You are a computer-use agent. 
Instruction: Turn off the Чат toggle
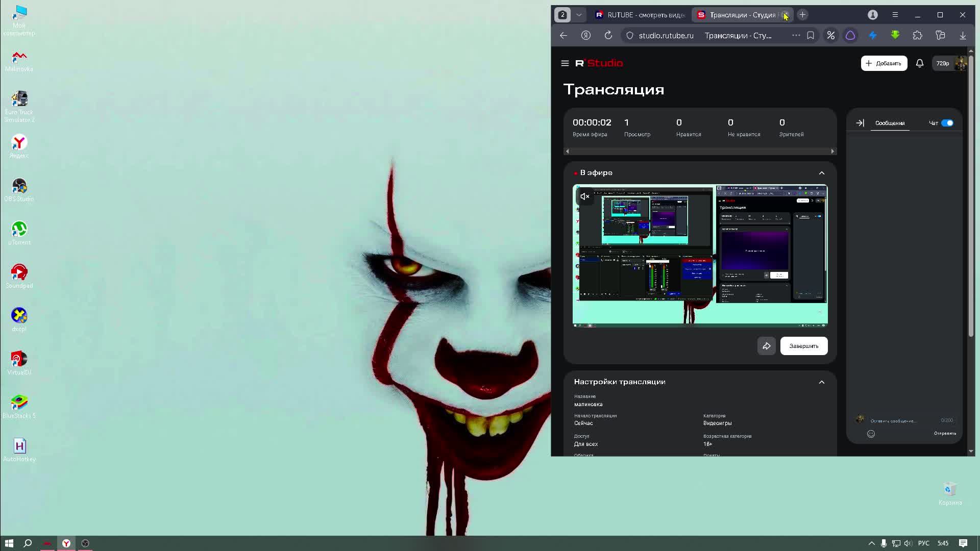point(947,123)
